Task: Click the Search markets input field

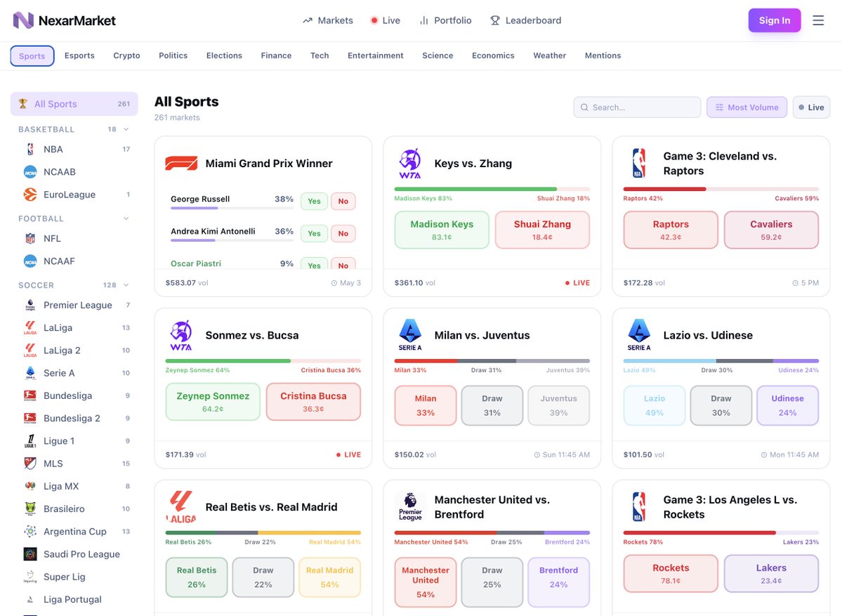Action: pos(637,107)
